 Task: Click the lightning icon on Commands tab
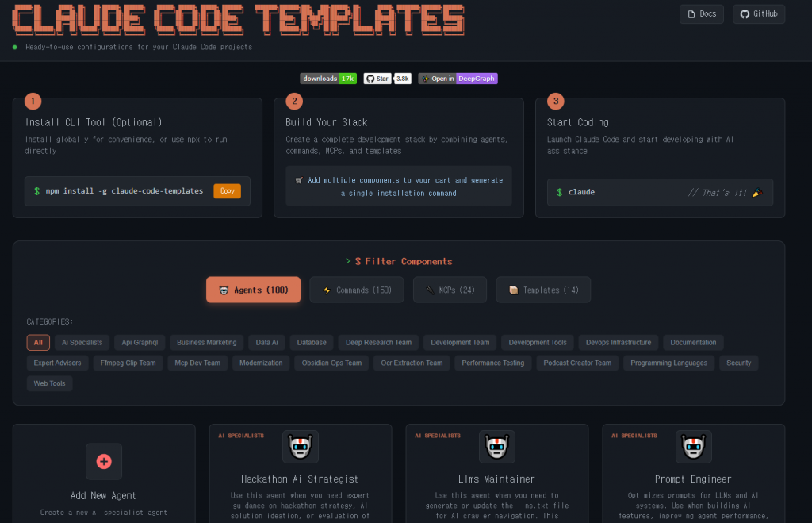327,290
